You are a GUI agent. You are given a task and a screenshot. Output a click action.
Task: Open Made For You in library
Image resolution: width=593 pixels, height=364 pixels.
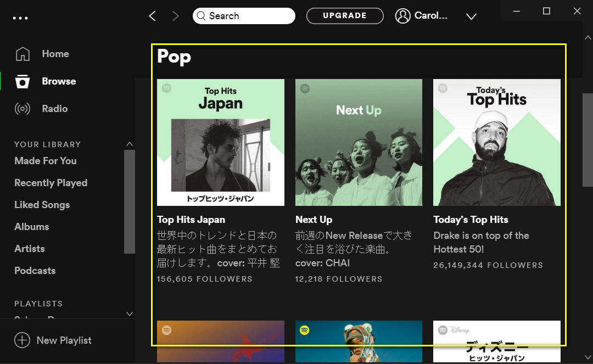click(46, 161)
